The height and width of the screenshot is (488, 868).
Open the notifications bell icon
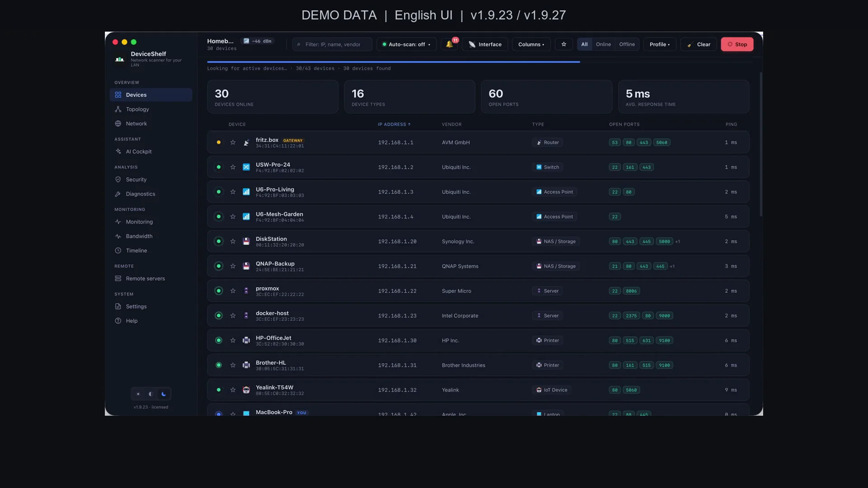[449, 44]
